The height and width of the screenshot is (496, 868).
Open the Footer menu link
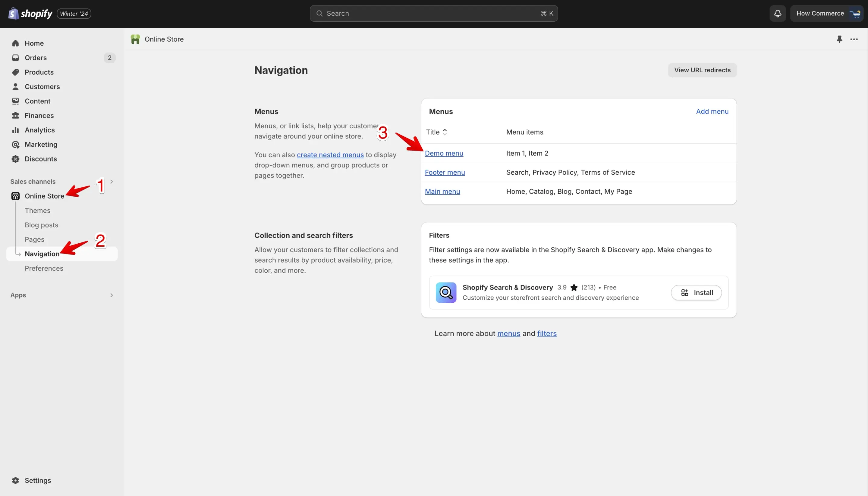pos(445,172)
